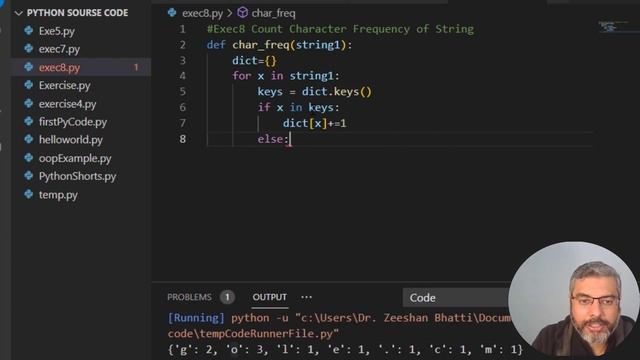This screenshot has height=360, width=640.
Task: Click the problem count badge on exec8.py
Action: tap(136, 67)
